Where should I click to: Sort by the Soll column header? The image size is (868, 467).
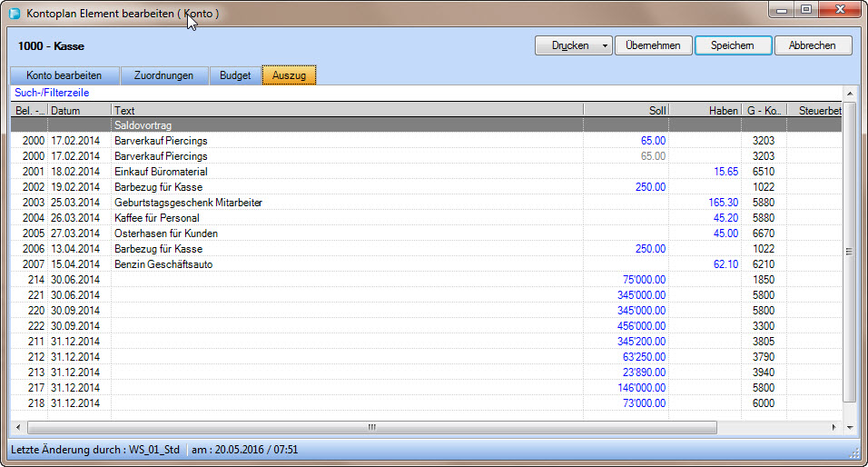pyautogui.click(x=626, y=111)
